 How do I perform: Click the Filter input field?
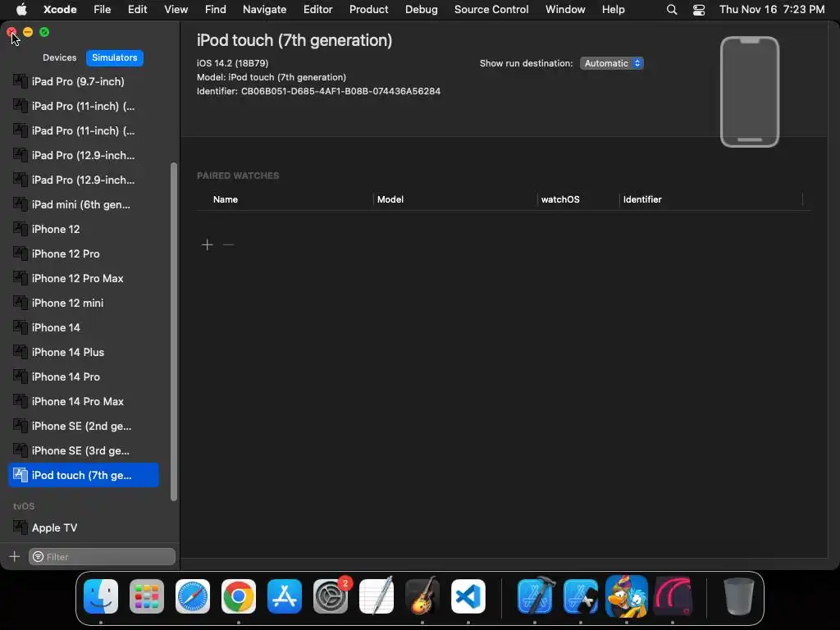click(102, 557)
